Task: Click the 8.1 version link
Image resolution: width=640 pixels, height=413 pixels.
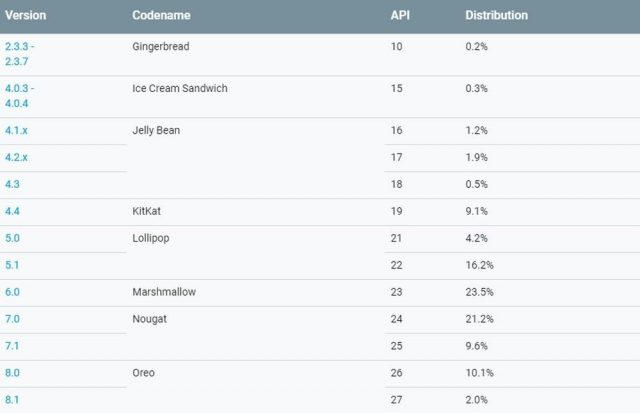Action: pyautogui.click(x=11, y=400)
